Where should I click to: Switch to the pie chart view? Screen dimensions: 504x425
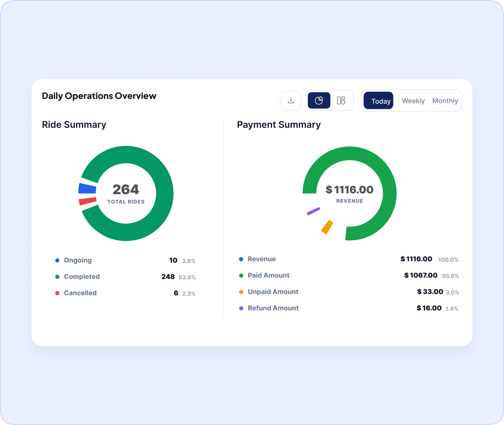(319, 101)
